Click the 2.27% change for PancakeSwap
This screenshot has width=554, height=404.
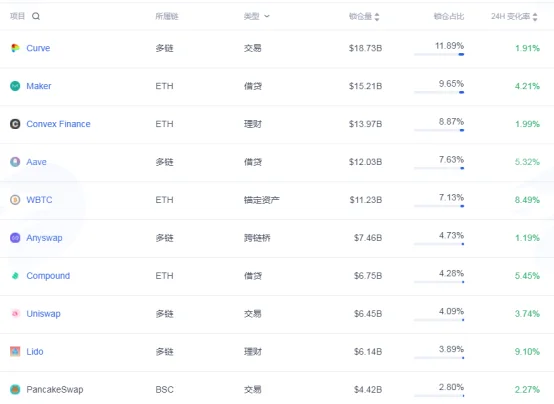coord(527,390)
